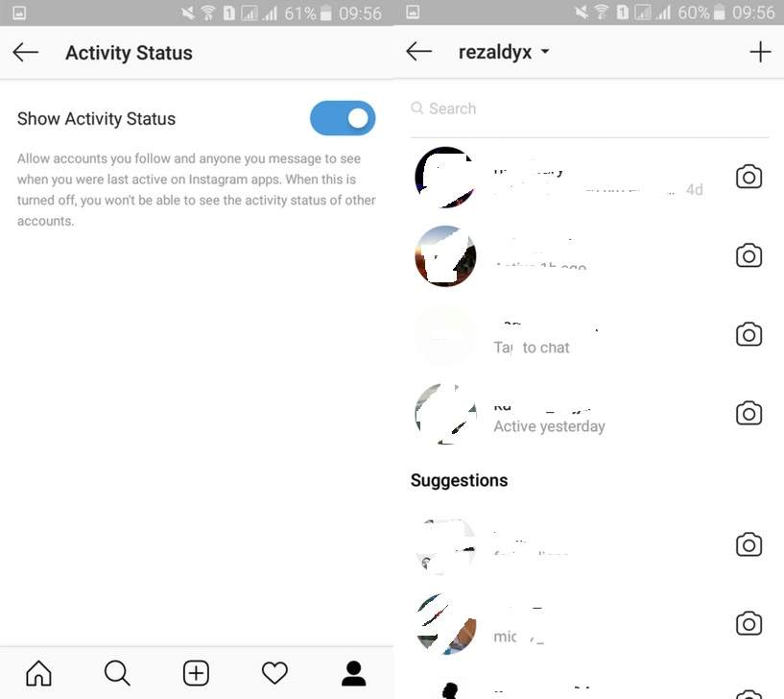Tap the picture icon in left status bar
This screenshot has height=699, width=784.
click(19, 12)
